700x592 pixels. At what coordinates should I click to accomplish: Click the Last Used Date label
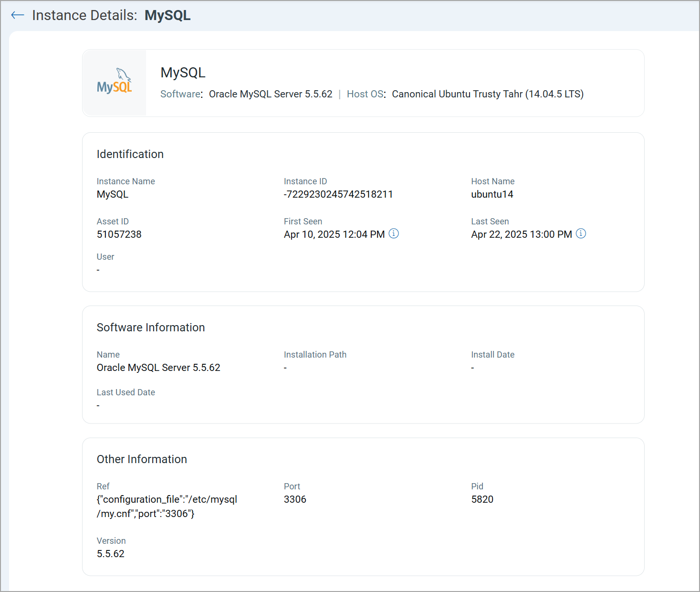tap(126, 392)
